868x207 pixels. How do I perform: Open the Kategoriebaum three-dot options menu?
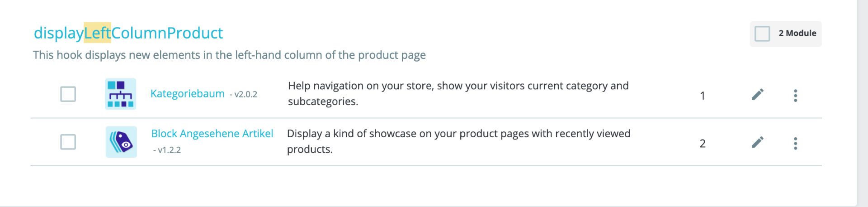pos(795,96)
